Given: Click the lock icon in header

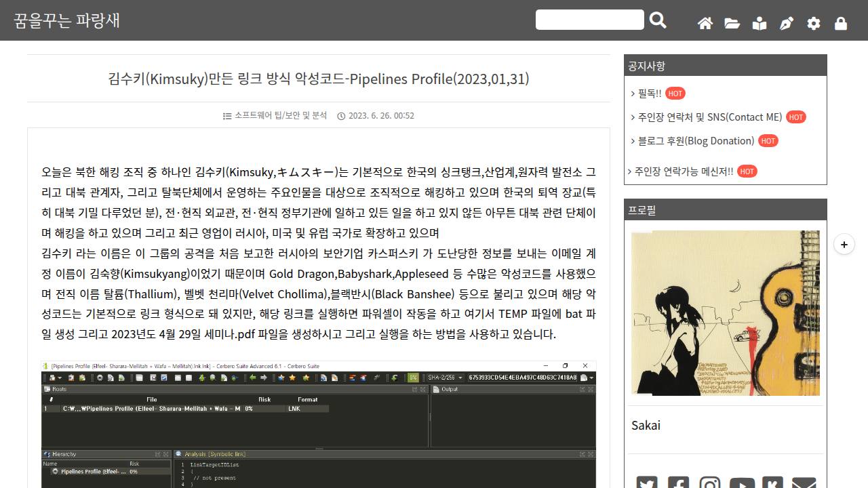Looking at the screenshot, I should click(841, 24).
